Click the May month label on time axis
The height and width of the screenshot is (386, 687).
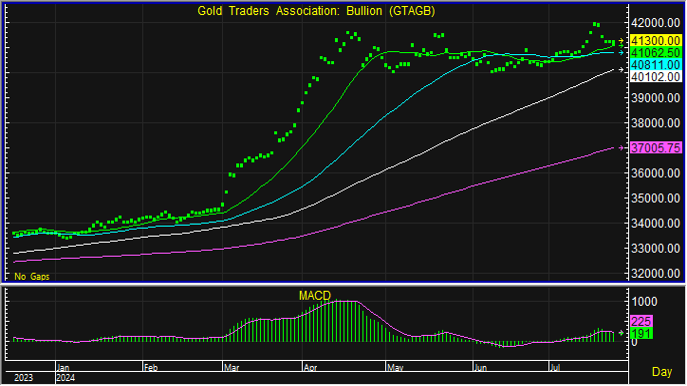[x=395, y=368]
